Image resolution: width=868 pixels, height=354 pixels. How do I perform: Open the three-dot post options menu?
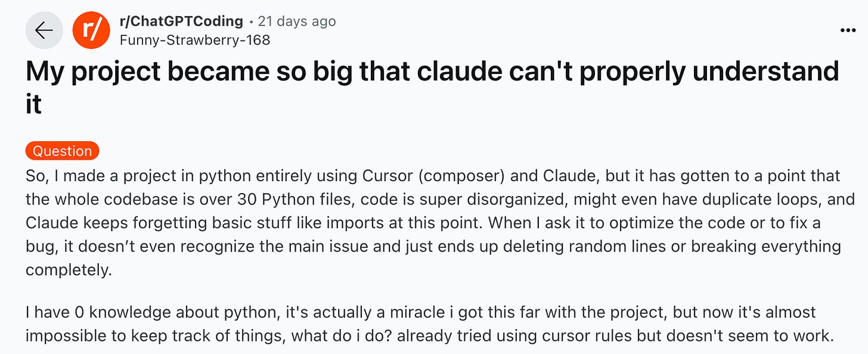pyautogui.click(x=847, y=30)
